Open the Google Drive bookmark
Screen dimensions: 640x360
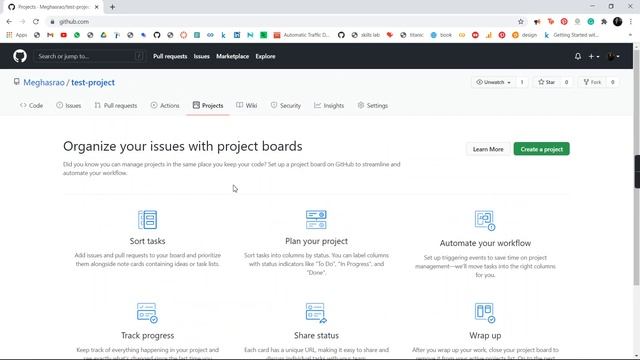tap(103, 35)
